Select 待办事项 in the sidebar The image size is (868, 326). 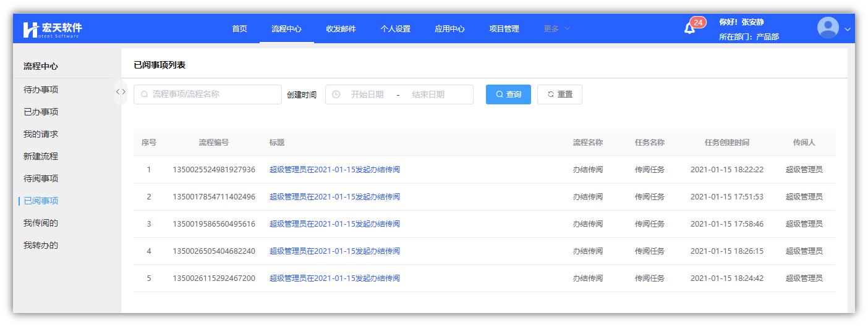41,90
